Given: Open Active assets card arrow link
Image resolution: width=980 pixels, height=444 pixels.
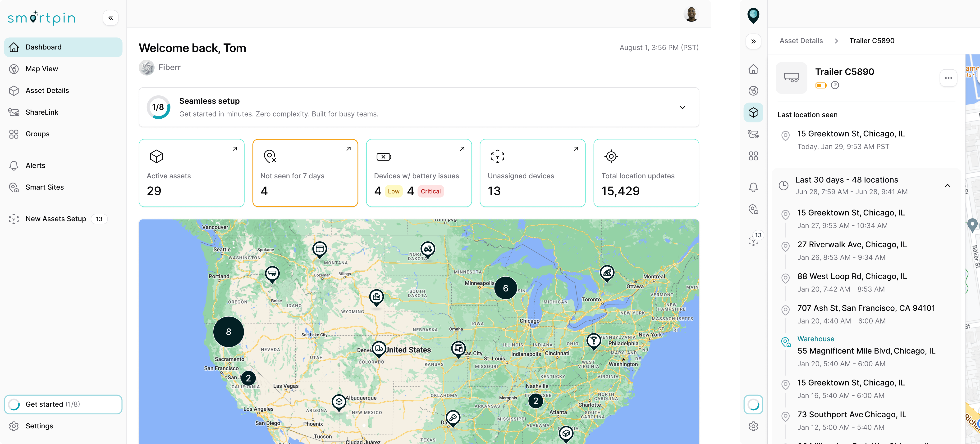Looking at the screenshot, I should click(x=235, y=149).
